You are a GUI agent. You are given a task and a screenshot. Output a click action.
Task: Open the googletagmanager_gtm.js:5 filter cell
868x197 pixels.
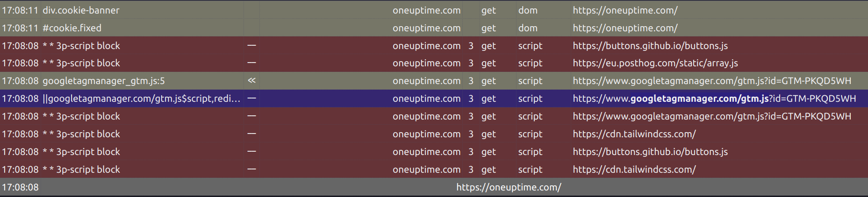pyautogui.click(x=104, y=81)
